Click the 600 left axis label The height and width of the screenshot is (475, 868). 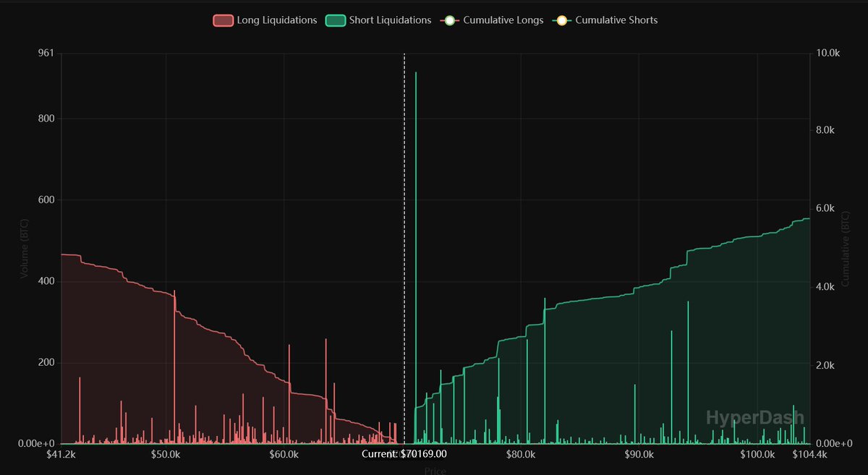[46, 200]
